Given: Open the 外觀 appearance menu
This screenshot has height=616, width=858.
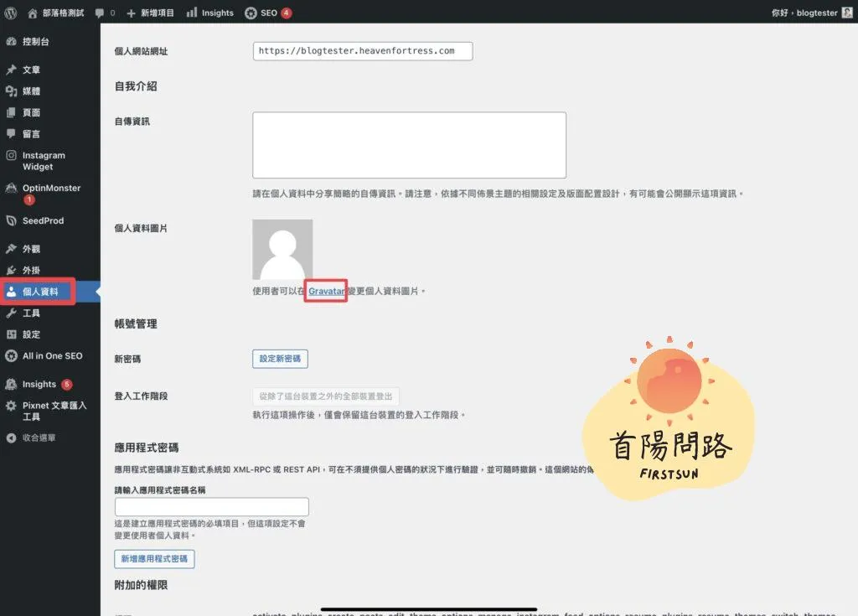Looking at the screenshot, I should coord(31,249).
